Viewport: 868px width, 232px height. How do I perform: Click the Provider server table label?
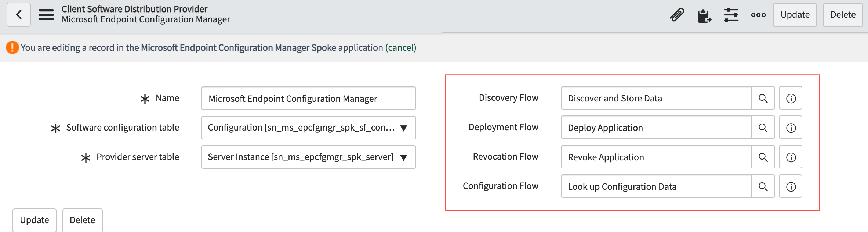pyautogui.click(x=138, y=157)
